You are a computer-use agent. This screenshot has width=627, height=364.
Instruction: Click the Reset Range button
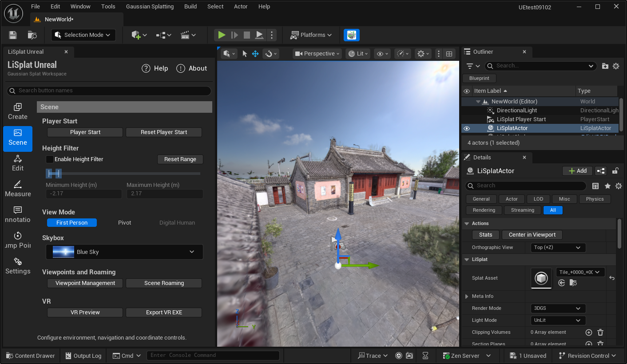tap(180, 159)
